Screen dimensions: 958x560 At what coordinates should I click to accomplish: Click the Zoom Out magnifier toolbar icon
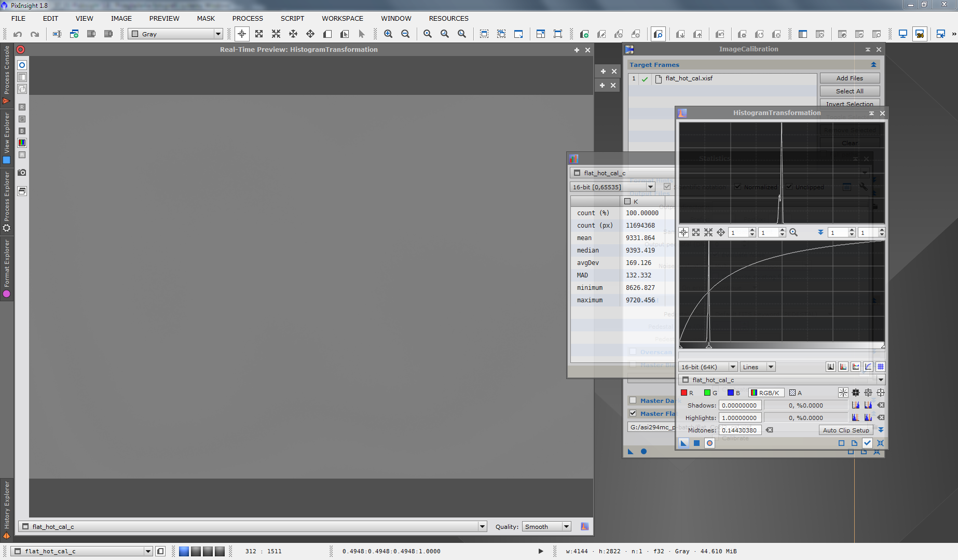coord(405,34)
